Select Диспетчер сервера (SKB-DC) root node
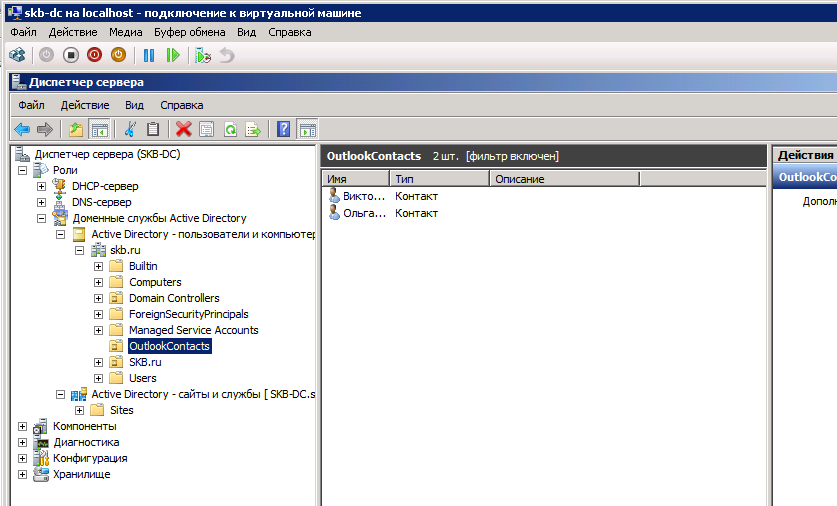 (107, 154)
